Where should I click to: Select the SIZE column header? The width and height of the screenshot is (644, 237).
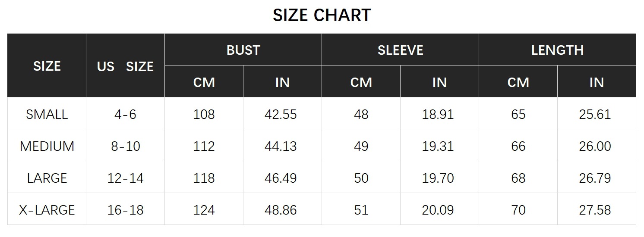click(x=47, y=66)
